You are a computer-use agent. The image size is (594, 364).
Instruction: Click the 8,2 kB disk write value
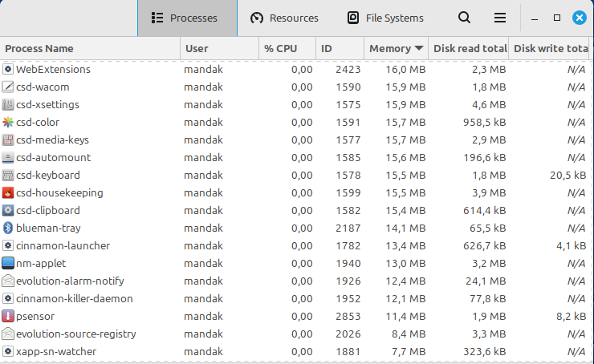tap(572, 317)
